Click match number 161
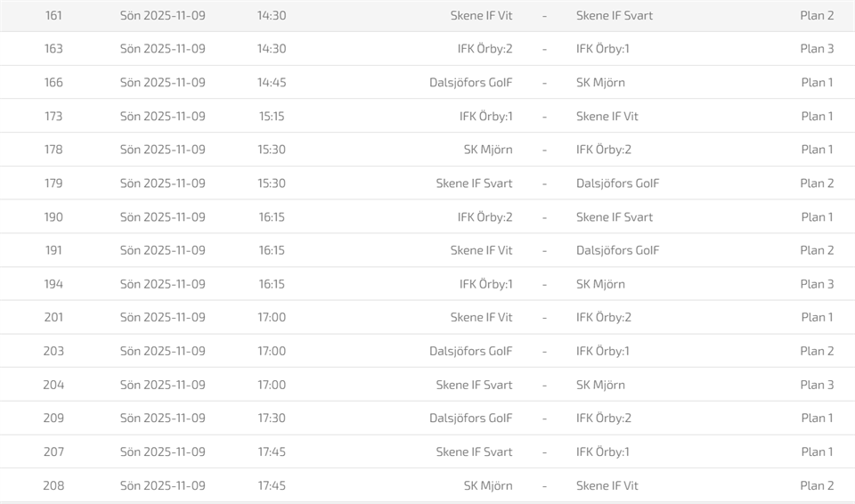 [53, 16]
